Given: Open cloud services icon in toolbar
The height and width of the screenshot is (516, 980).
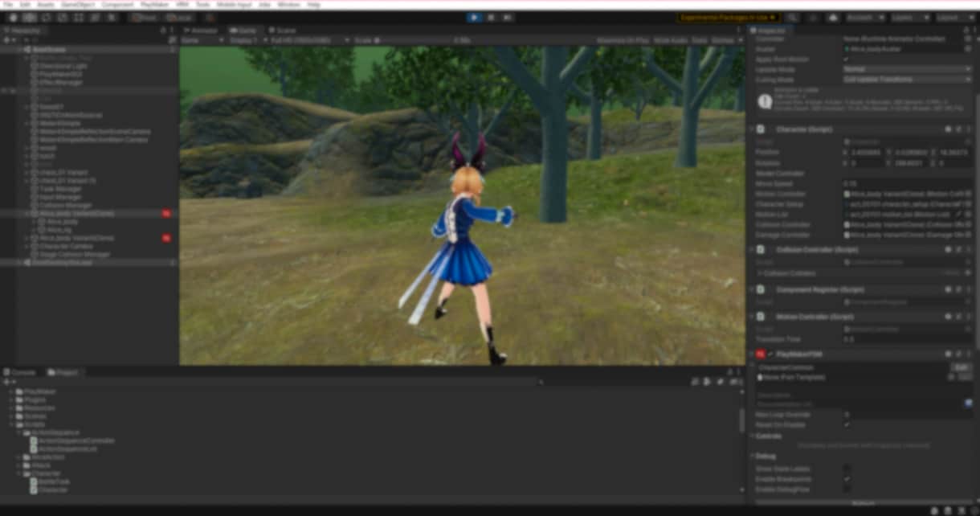Looking at the screenshot, I should [833, 17].
